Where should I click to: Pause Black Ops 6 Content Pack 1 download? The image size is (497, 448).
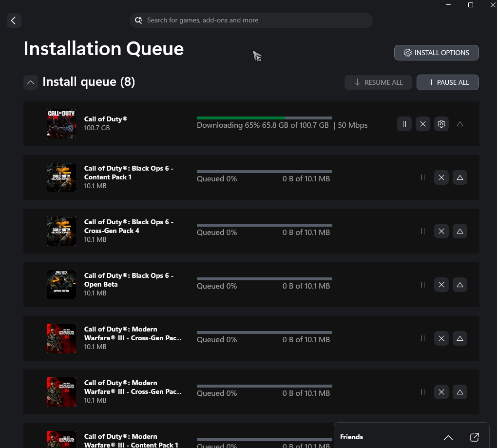click(423, 178)
